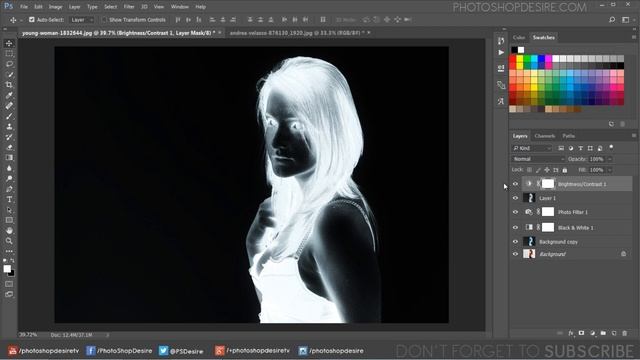
Task: Select the Eraser tool
Action: (x=9, y=147)
